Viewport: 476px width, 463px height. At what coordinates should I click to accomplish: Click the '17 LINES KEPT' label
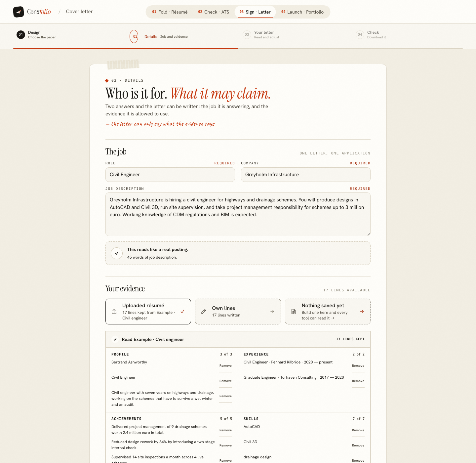[x=350, y=339]
